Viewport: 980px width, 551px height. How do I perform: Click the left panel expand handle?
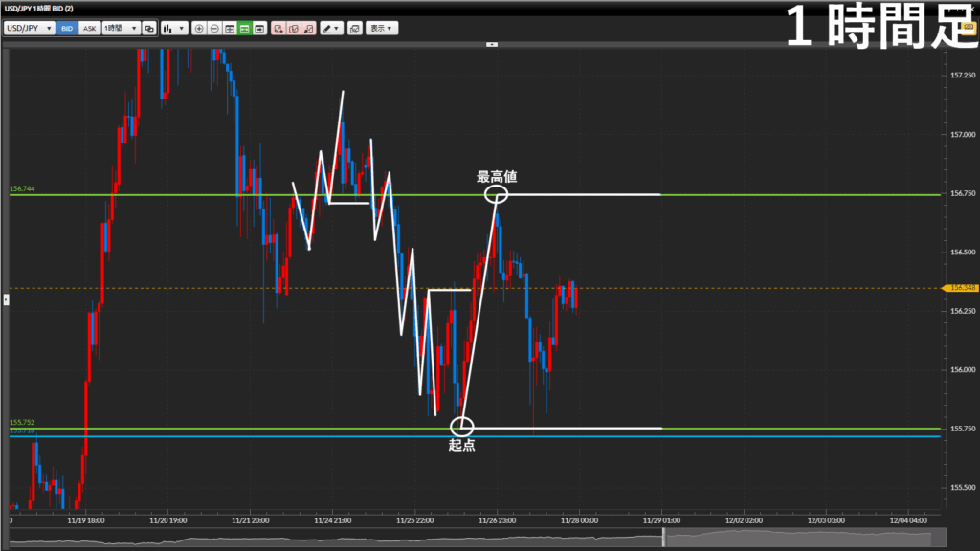click(x=5, y=299)
